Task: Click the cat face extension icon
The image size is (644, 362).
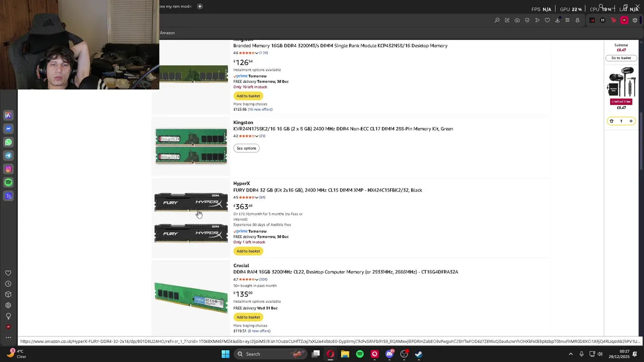Action: tap(603, 20)
